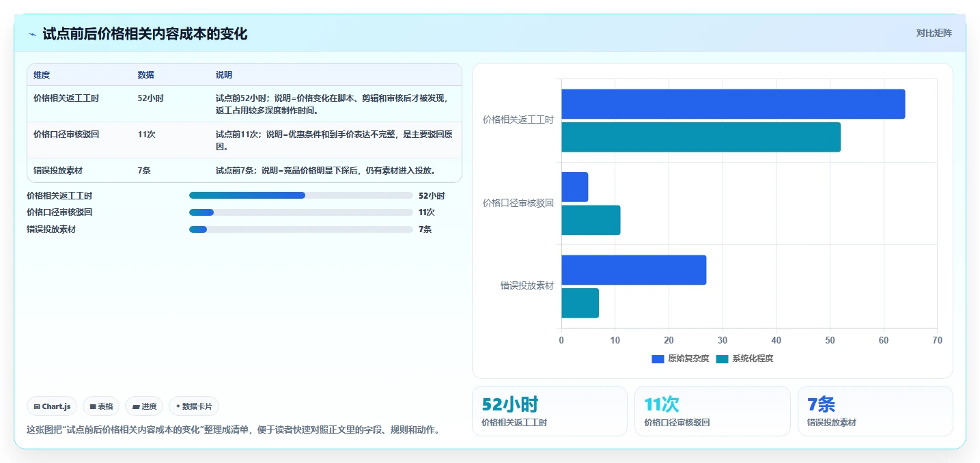Image resolution: width=980 pixels, height=463 pixels.
Task: Click x-axis tick label 0
Action: [561, 340]
